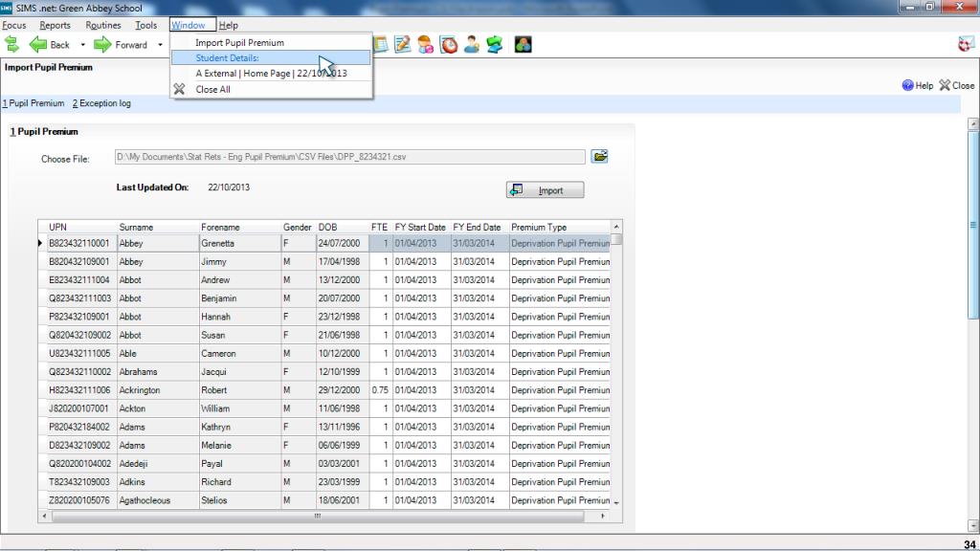
Task: Click the pencil-and-notepad toolbar icon
Action: tap(403, 44)
